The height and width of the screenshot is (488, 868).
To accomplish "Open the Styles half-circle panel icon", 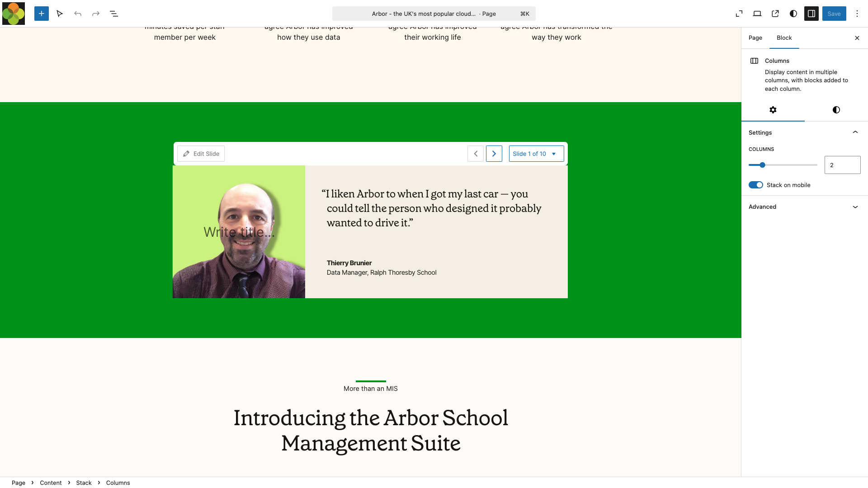I will 793,14.
